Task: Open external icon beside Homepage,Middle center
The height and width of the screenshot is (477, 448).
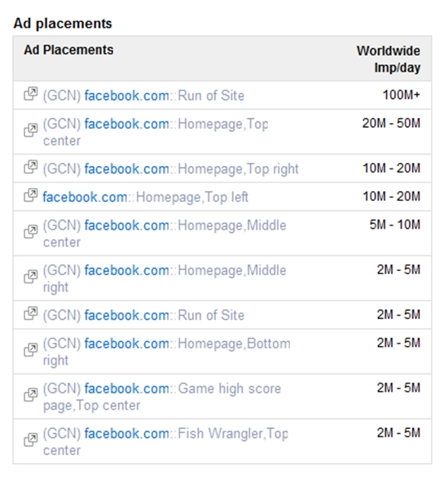Action: [31, 232]
